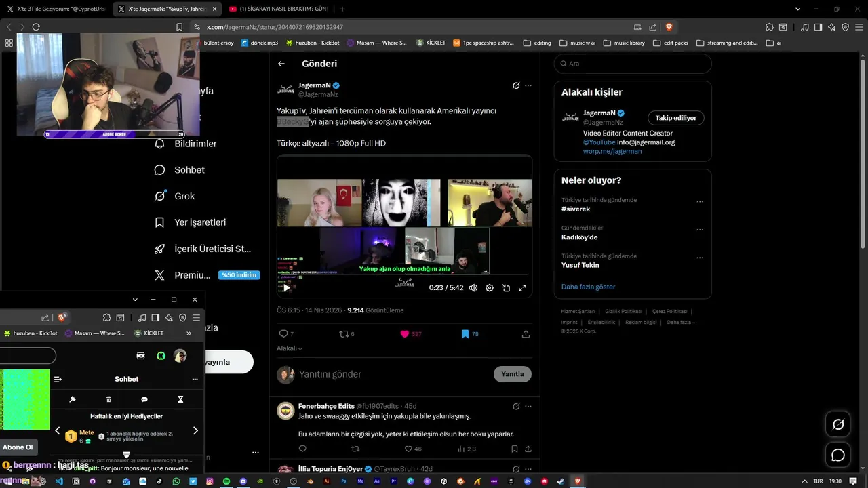
Task: Open the extensions puzzle icon in main browser
Action: pyautogui.click(x=769, y=27)
